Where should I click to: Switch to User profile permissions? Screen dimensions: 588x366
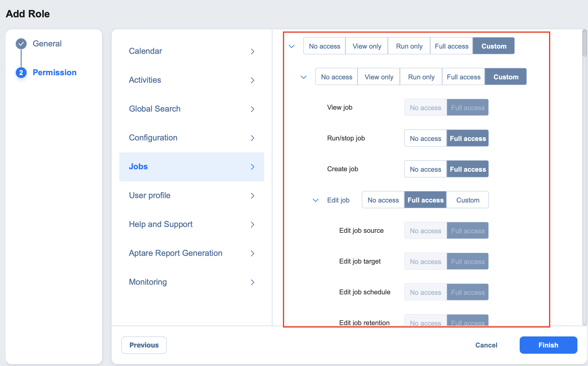pos(149,195)
